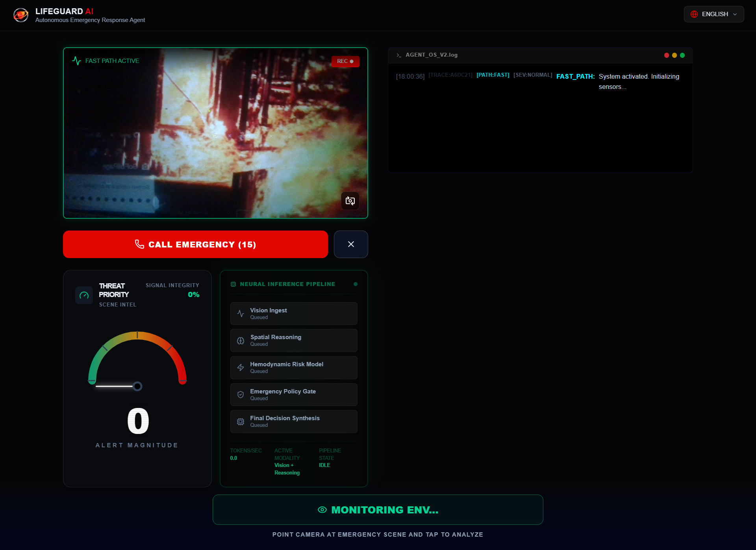Click the pipeline green status dot
756x550 pixels.
point(356,284)
